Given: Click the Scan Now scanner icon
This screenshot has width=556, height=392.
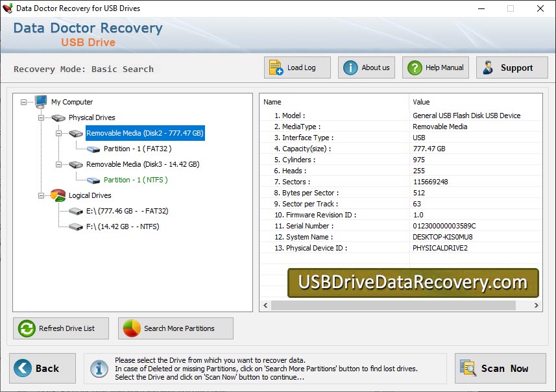Looking at the screenshot, I should click(469, 368).
